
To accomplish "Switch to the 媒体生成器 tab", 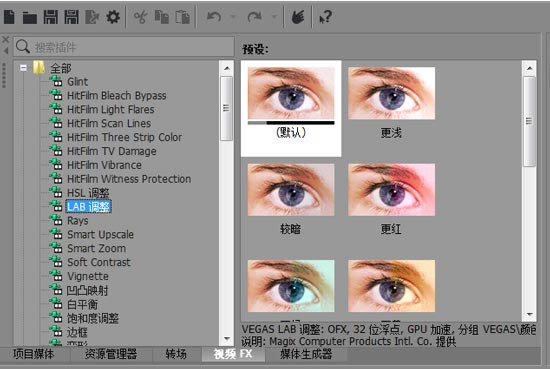I will pyautogui.click(x=306, y=354).
